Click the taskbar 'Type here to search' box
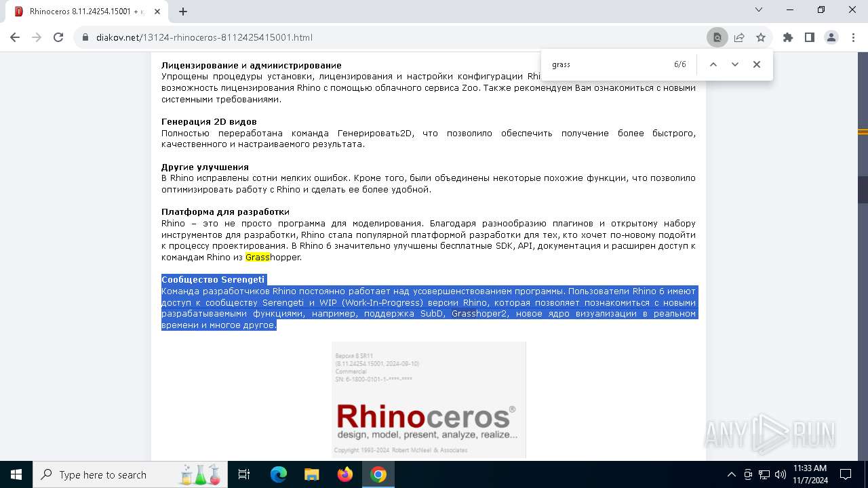868x488 pixels. point(131,474)
